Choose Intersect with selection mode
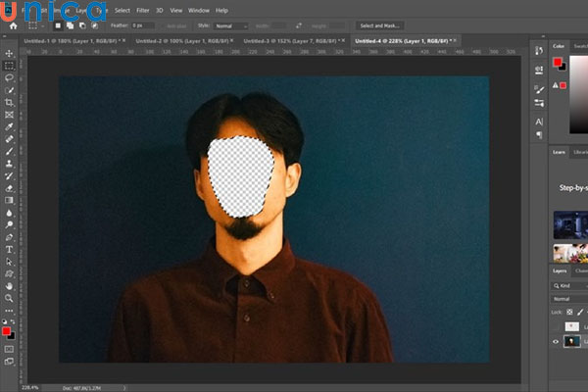588x392 pixels. click(x=95, y=25)
